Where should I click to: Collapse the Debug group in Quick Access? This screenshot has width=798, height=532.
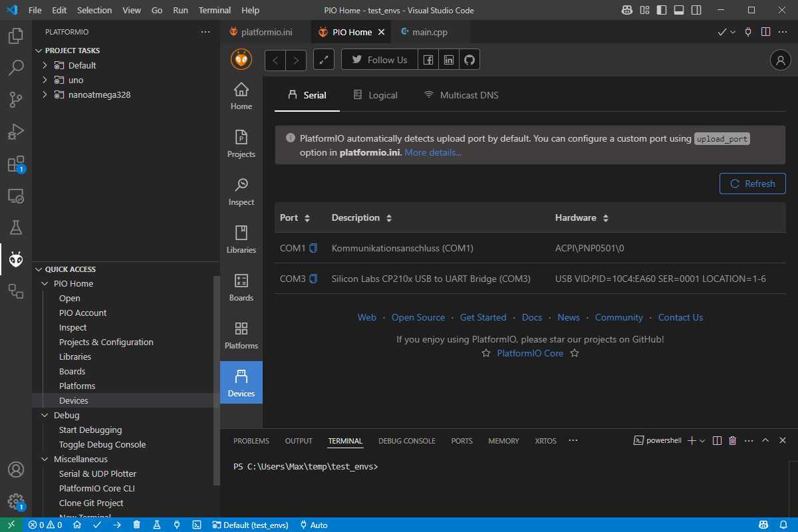point(46,415)
